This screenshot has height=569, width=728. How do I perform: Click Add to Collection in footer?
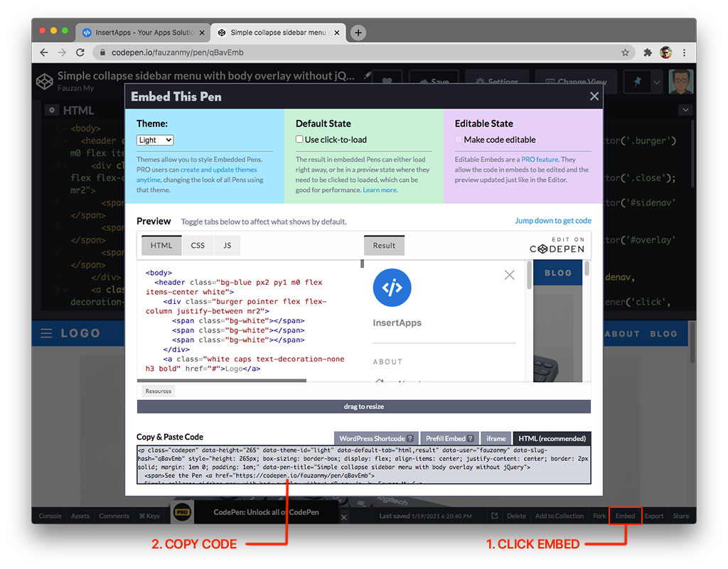[x=560, y=516]
